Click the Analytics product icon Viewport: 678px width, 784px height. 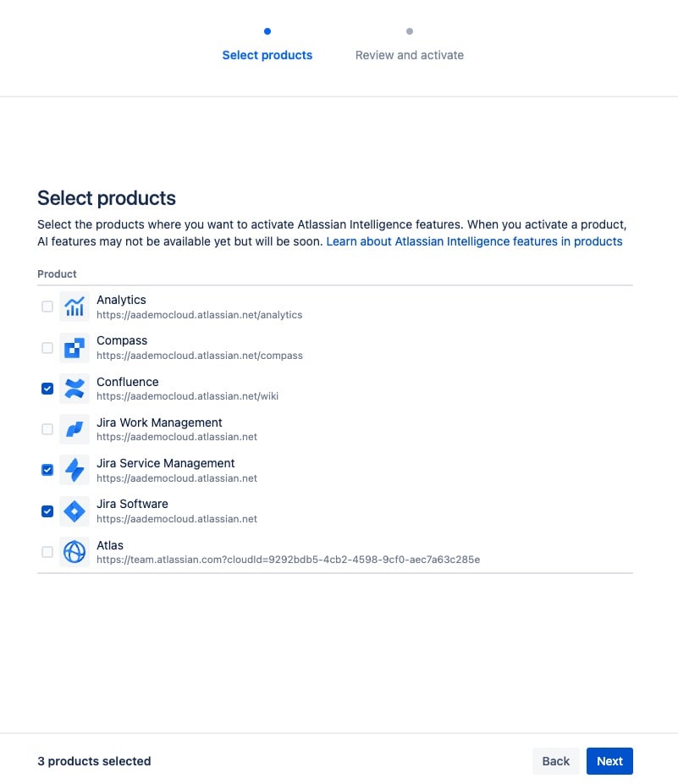click(x=74, y=306)
